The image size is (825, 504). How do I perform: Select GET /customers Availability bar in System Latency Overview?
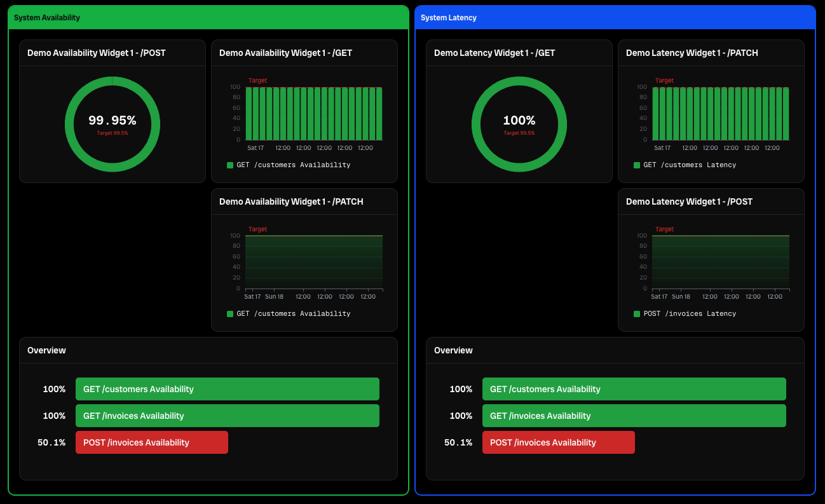pos(634,389)
